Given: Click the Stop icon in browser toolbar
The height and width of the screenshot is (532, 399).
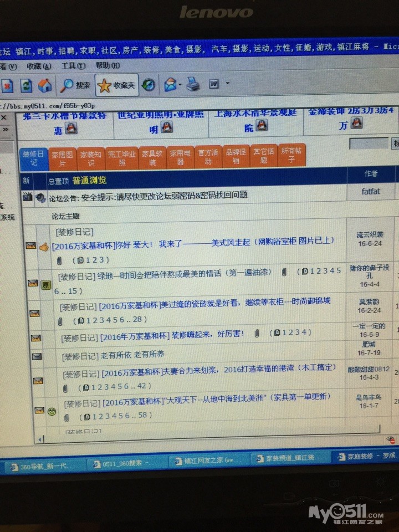Looking at the screenshot, I should click(7, 86).
